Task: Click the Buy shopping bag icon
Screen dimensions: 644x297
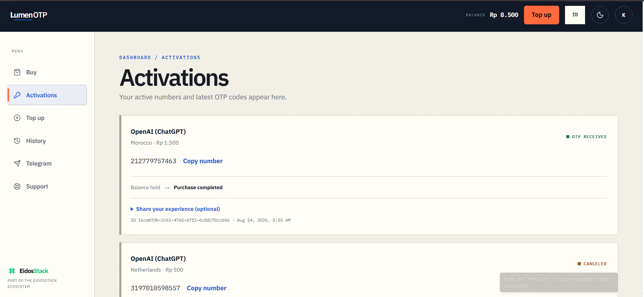Action: click(17, 72)
